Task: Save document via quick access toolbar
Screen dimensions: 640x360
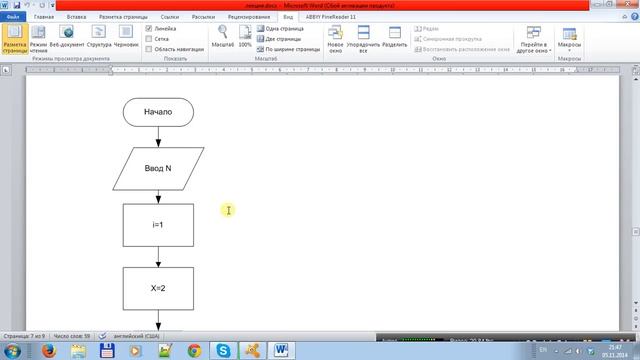Action: pos(17,5)
